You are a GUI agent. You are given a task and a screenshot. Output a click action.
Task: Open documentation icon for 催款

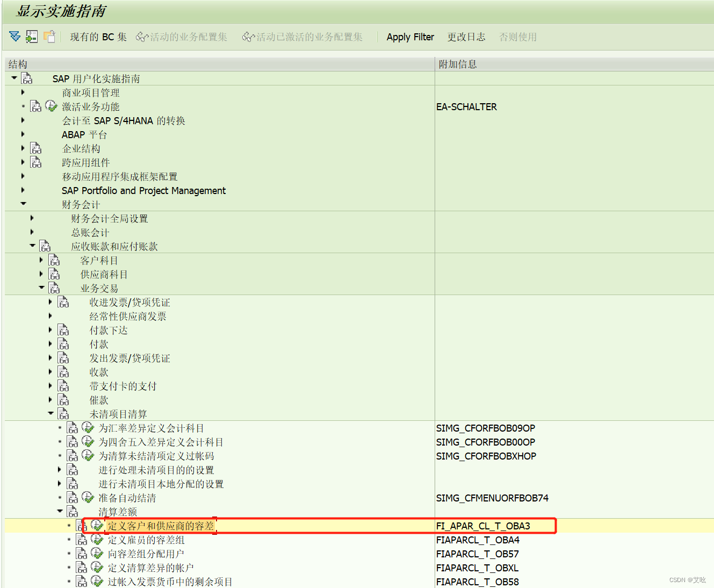(x=63, y=400)
